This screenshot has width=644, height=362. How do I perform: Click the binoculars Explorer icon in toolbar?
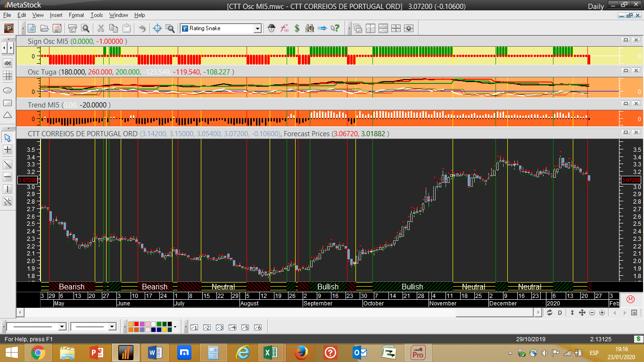(x=310, y=28)
